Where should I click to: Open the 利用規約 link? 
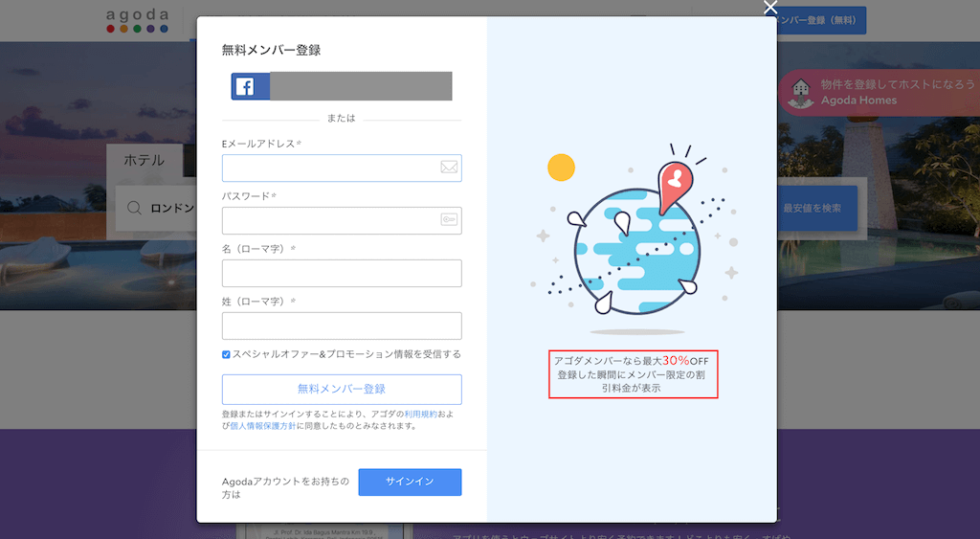tap(421, 414)
